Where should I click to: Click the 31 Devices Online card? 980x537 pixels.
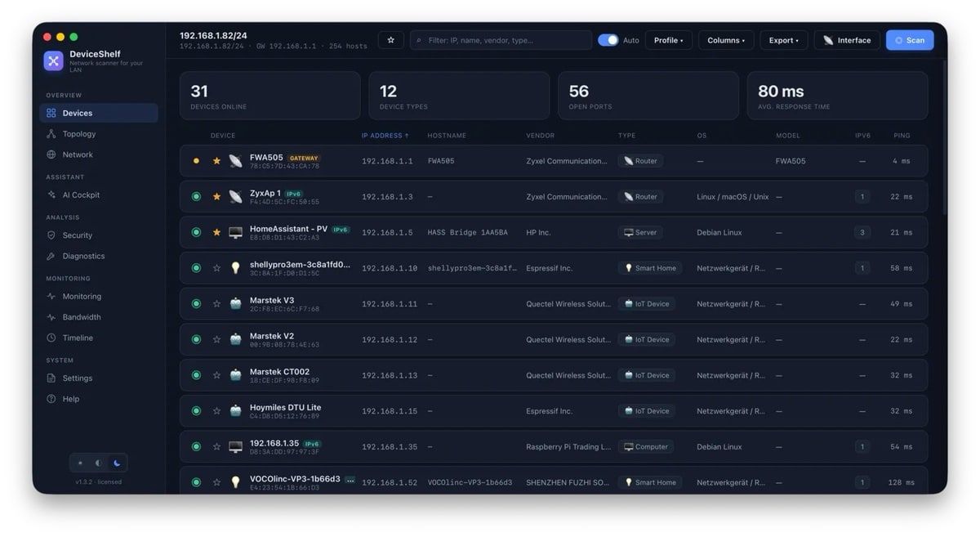coord(269,96)
